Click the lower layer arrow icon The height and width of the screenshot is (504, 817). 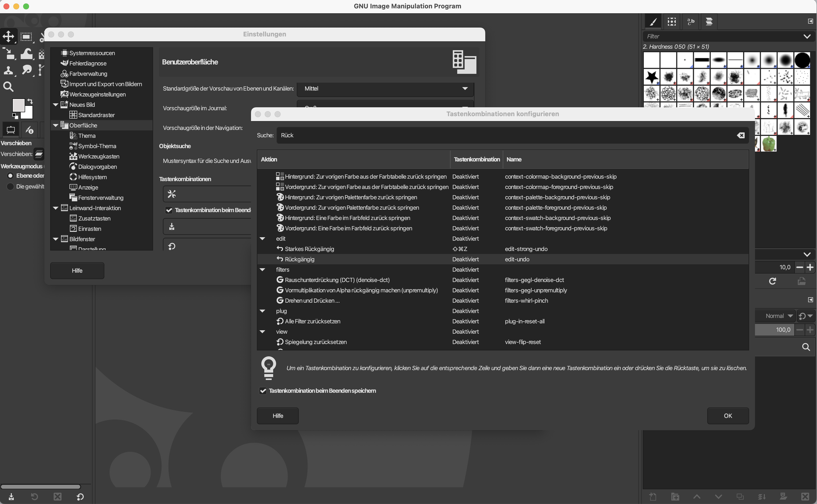[x=718, y=497]
